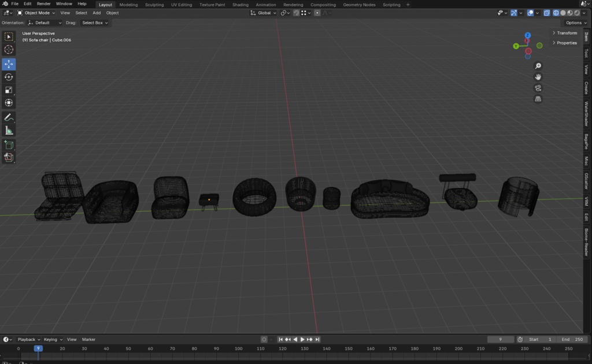Select the Add Cube tool
592x364 pixels.
(9, 145)
